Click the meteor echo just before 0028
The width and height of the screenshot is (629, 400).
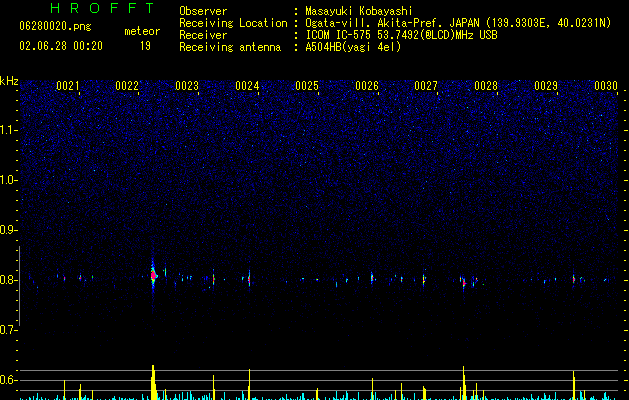(464, 282)
